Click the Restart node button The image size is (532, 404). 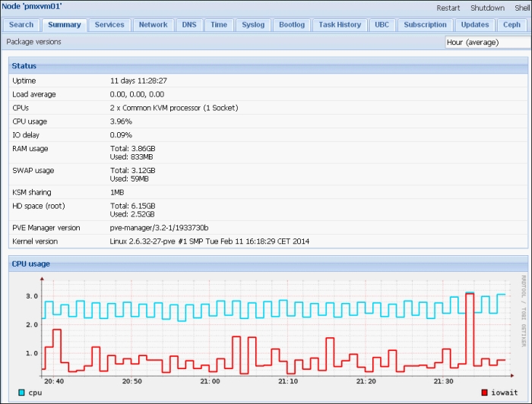[x=448, y=8]
